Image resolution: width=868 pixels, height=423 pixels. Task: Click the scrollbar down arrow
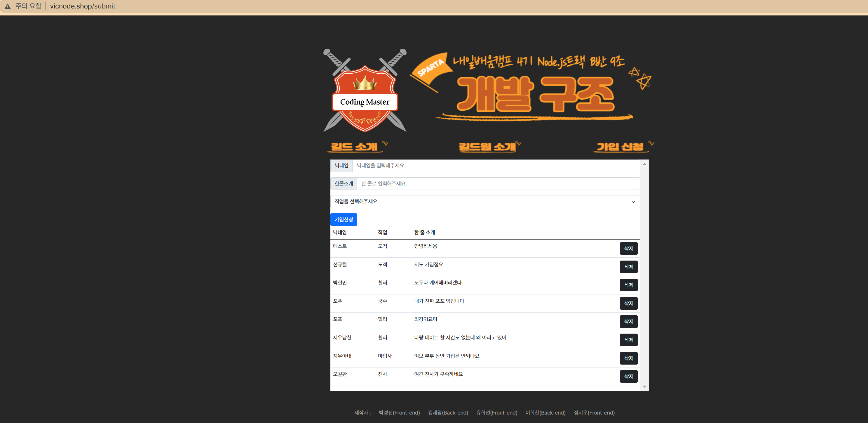644,386
